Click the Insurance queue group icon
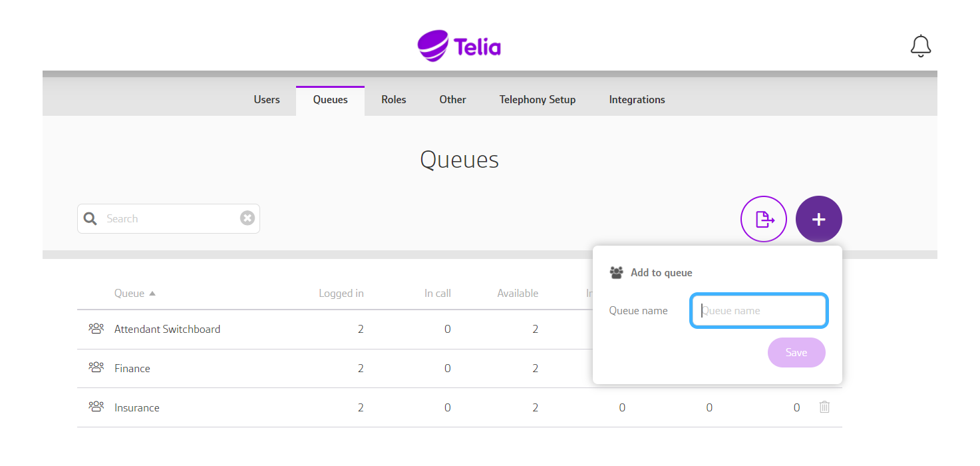 coord(96,407)
